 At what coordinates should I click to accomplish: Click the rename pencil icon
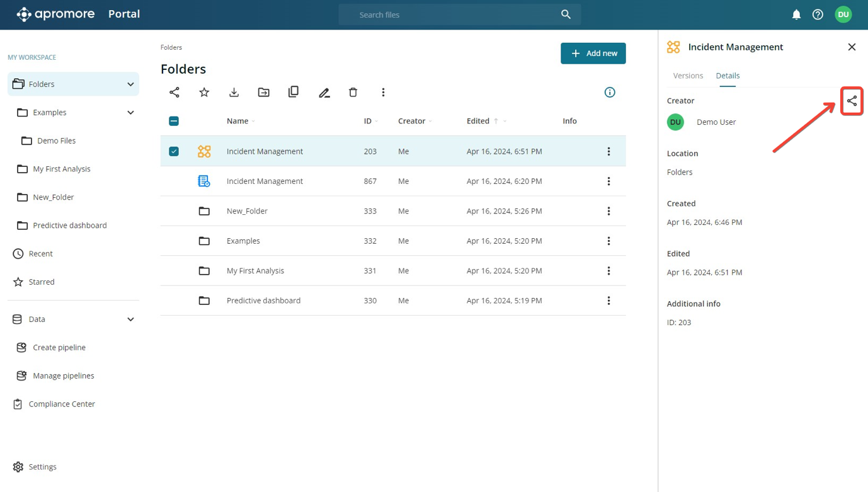click(x=324, y=93)
